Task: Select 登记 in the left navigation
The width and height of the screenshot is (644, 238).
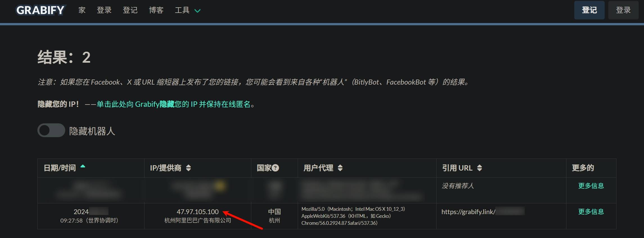Action: (130, 10)
